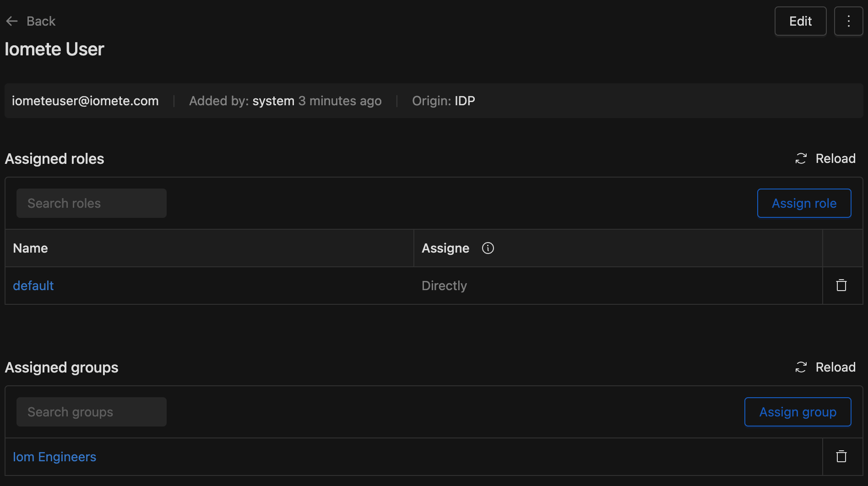Click the Assigne column header
Image resolution: width=868 pixels, height=486 pixels.
tap(618, 248)
